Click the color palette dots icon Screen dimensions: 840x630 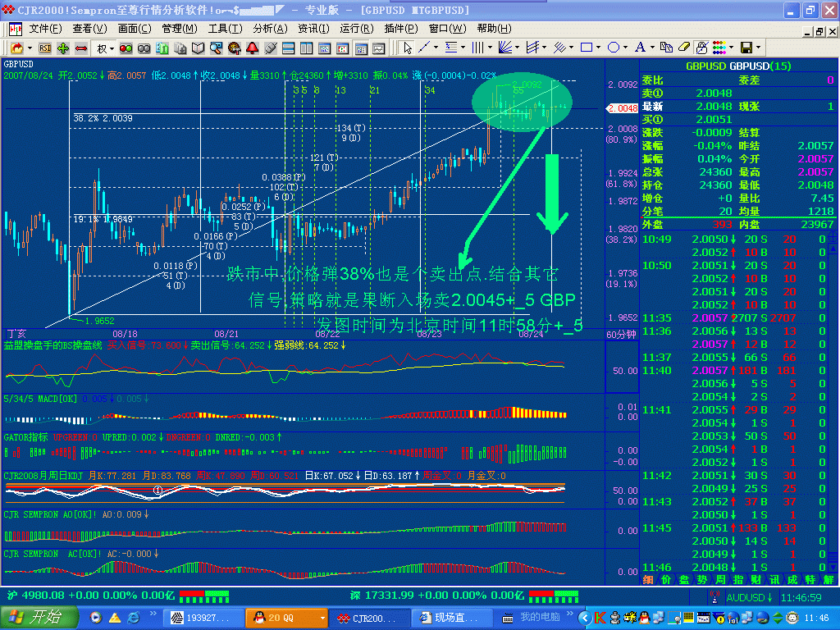(719, 48)
